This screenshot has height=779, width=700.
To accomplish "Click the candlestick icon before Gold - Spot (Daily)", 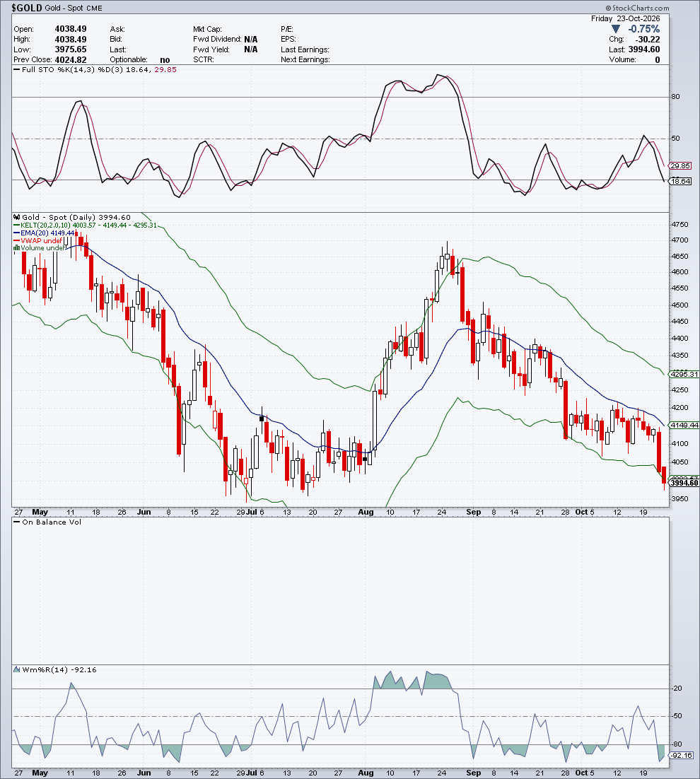I will (x=17, y=217).
